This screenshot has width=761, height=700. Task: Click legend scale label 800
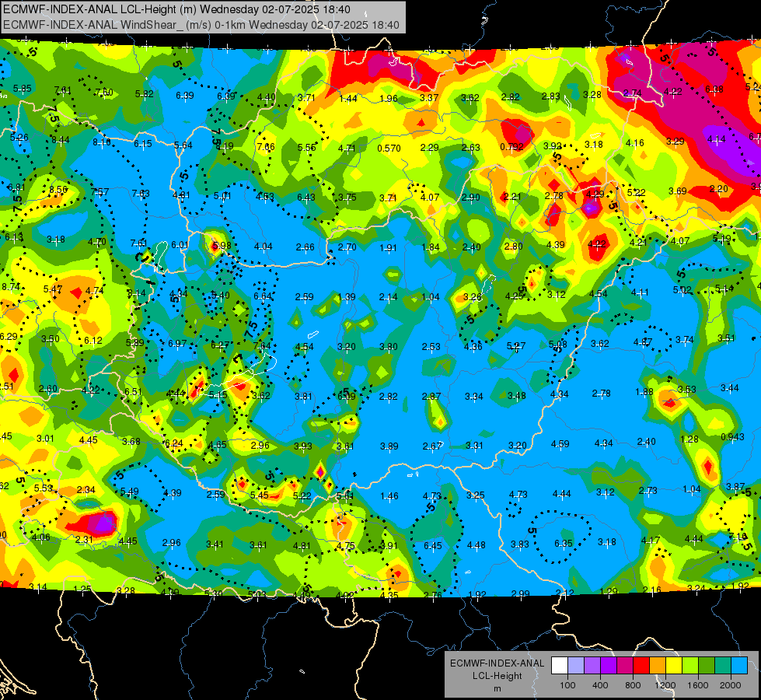(x=633, y=685)
